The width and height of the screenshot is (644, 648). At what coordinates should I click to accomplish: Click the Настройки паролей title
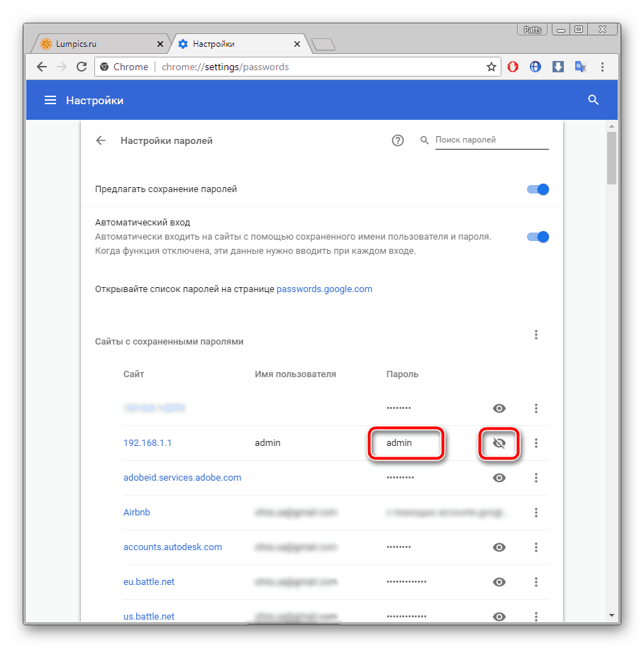166,140
